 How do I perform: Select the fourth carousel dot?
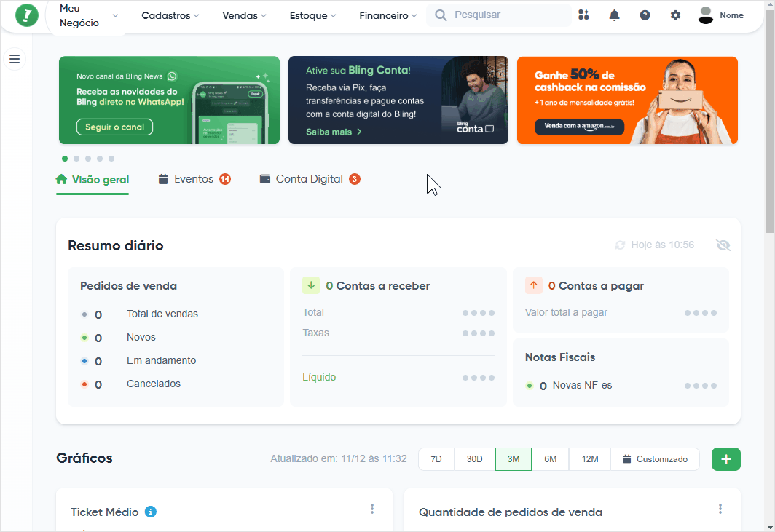point(100,159)
